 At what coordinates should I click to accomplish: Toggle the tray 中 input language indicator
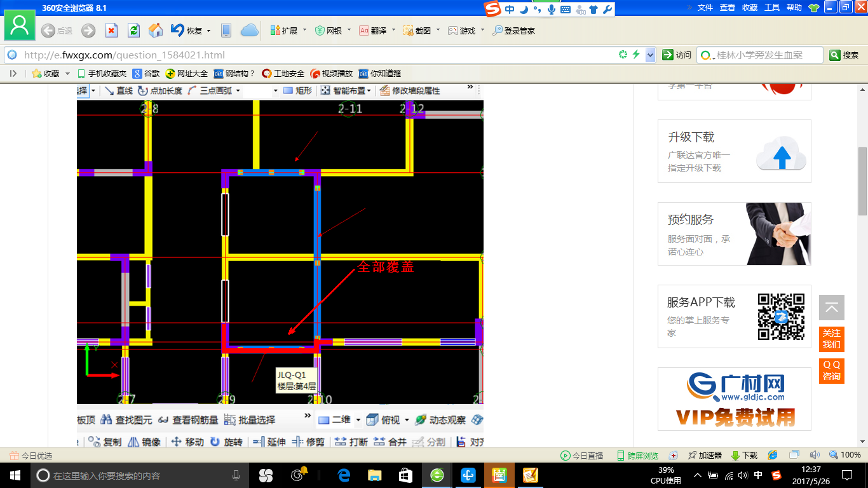click(757, 475)
